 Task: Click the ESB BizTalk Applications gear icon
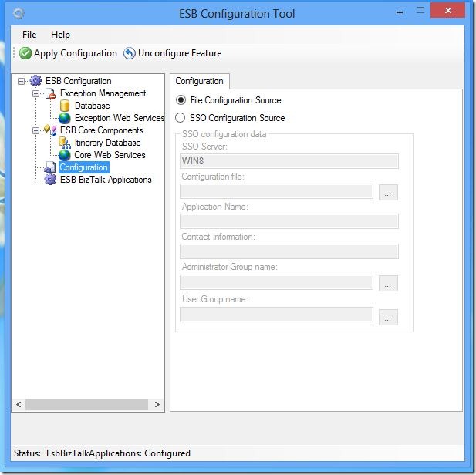point(50,180)
